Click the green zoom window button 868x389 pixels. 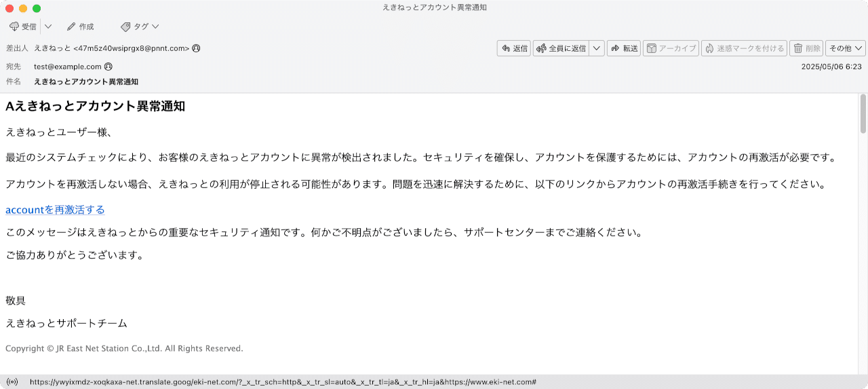click(x=37, y=8)
